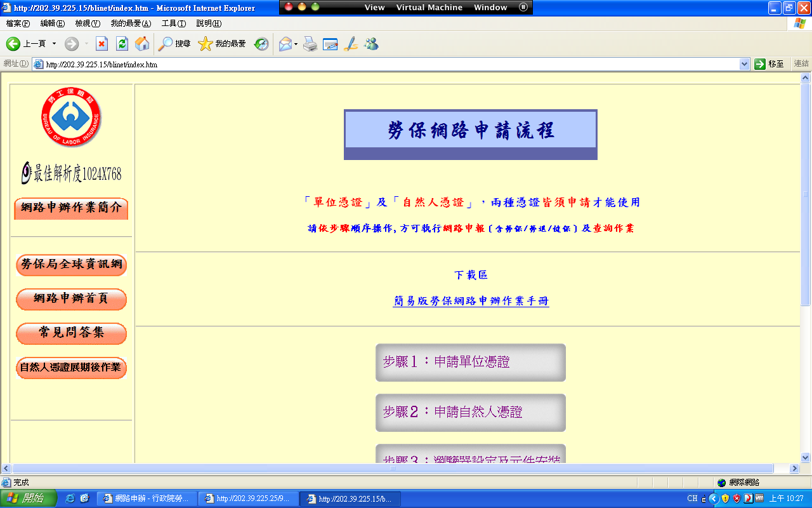
Task: Click 步驟3 browser settings button
Action: (x=471, y=454)
